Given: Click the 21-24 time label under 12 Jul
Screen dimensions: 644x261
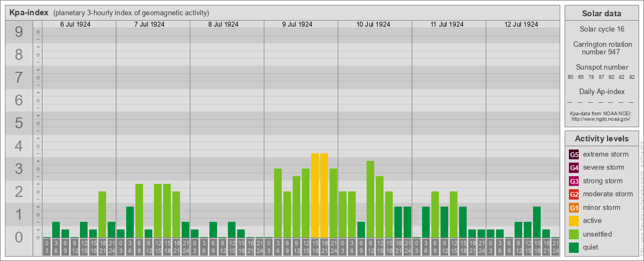Looking at the screenshot, I should tap(555, 248).
